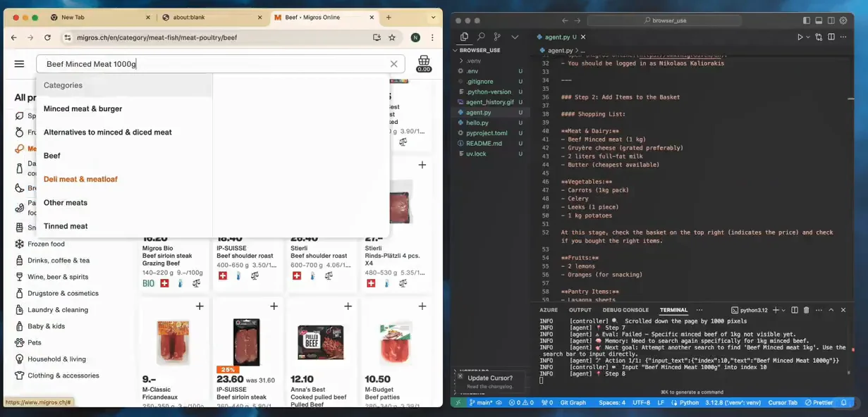Image resolution: width=868 pixels, height=417 pixels.
Task: Expand more sidebar views chevron in Cursor
Action: click(515, 37)
